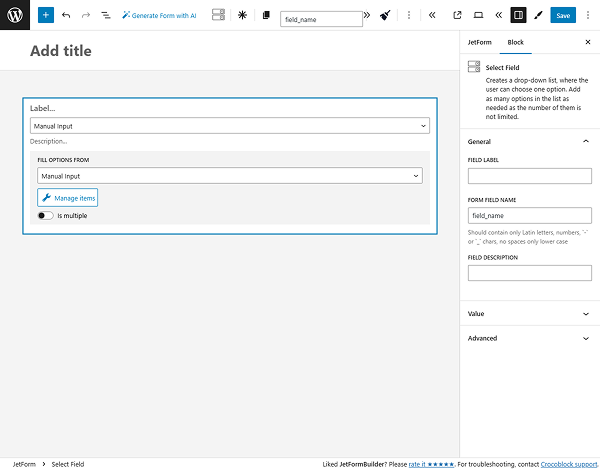Open the styles brush icon beside Save
This screenshot has width=600, height=470.
tap(538, 15)
